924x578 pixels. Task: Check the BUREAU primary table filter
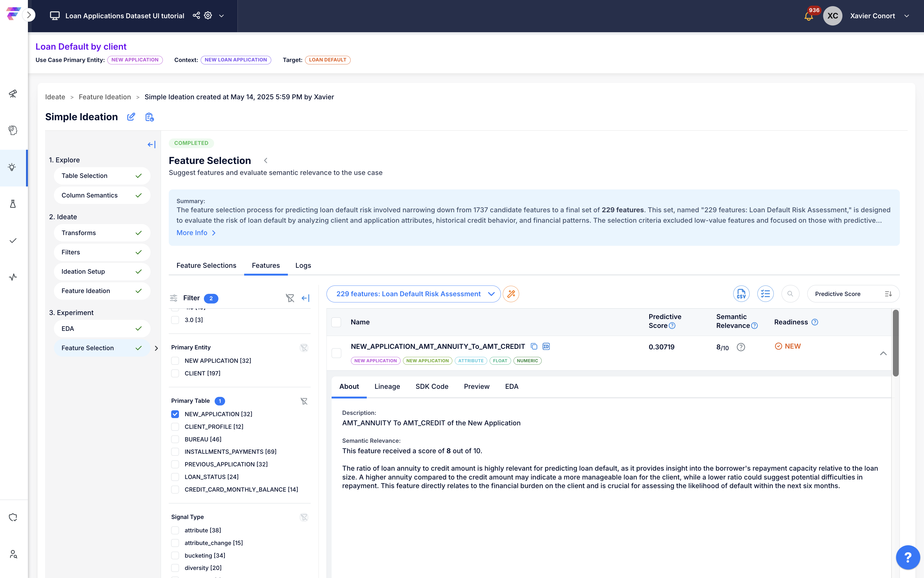175,439
